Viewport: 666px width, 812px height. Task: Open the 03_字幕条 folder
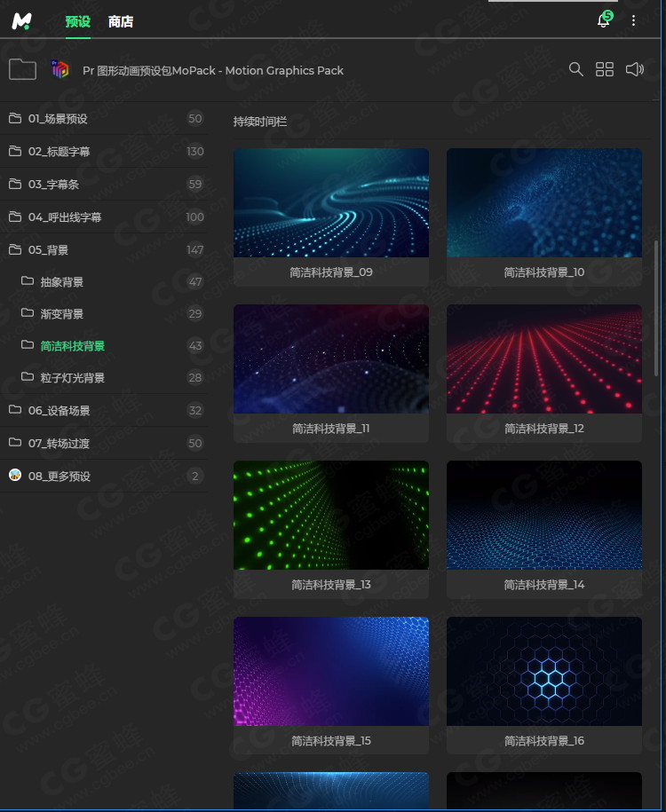104,184
